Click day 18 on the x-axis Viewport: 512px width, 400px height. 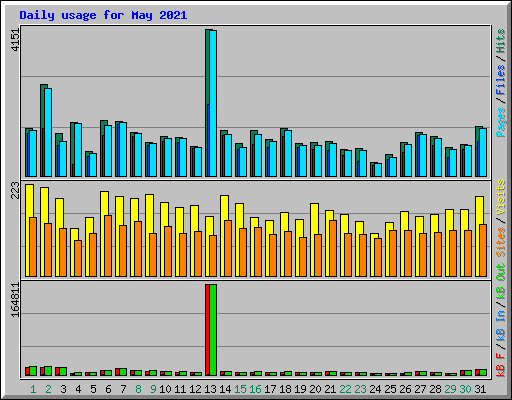[x=285, y=389]
